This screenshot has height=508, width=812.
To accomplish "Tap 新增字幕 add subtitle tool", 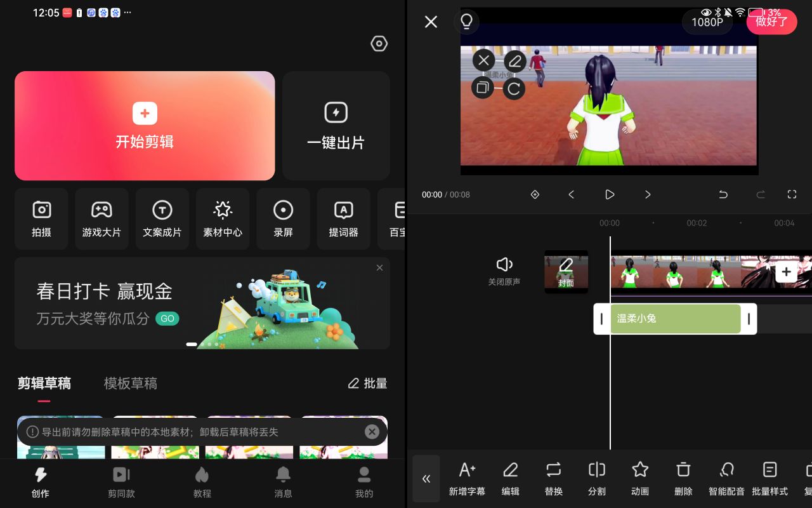I will click(x=467, y=478).
